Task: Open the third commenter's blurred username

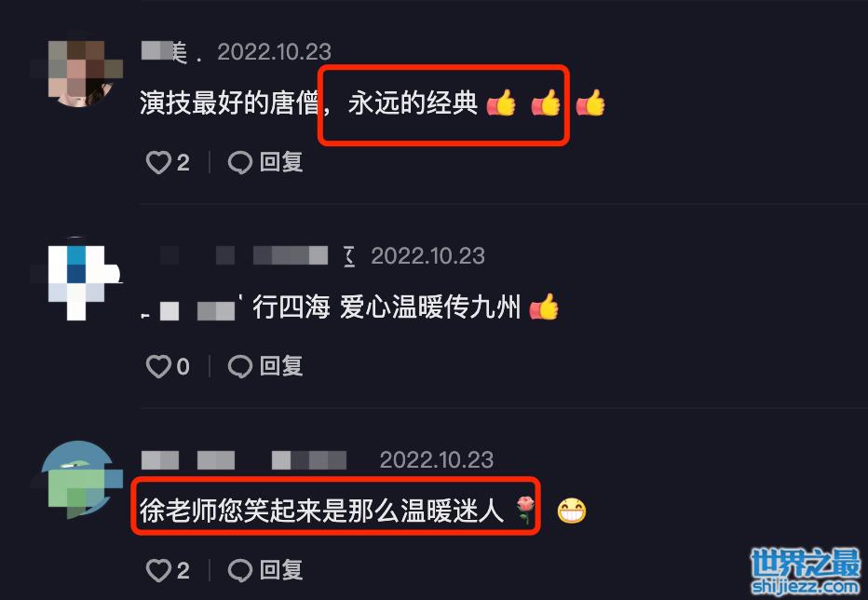Action: (x=244, y=460)
